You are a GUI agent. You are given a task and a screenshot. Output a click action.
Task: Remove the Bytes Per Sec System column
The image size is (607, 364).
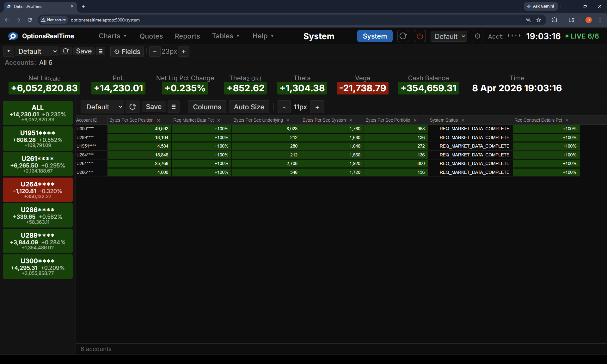[351, 120]
